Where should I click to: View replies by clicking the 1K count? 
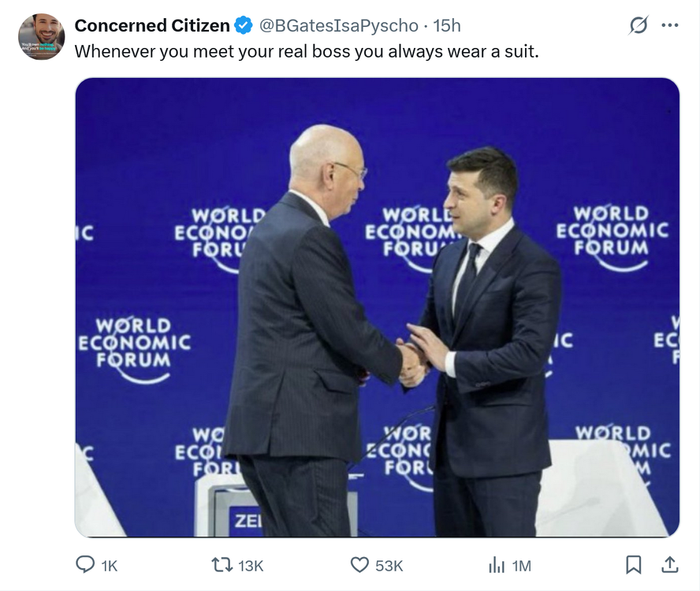(108, 565)
